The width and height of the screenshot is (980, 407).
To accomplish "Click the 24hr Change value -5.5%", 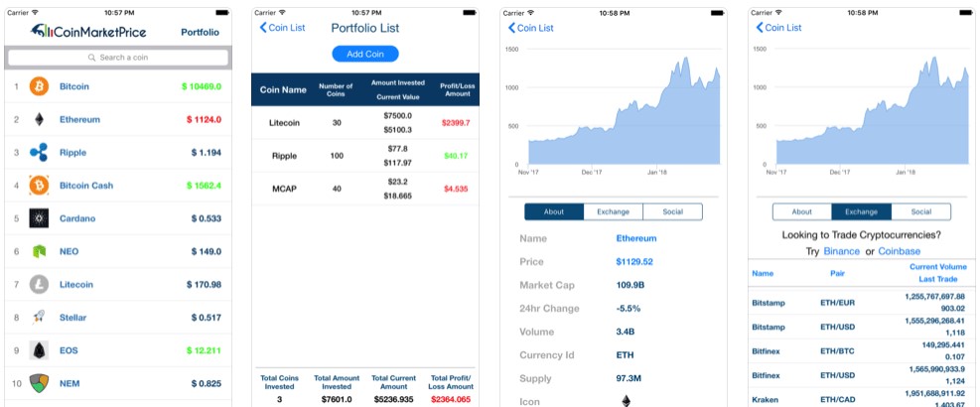I will [629, 309].
